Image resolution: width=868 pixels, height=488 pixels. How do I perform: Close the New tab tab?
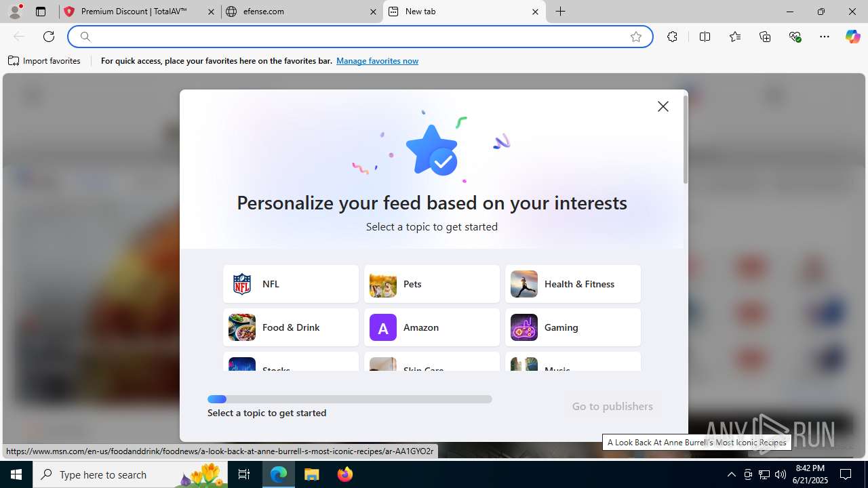535,12
